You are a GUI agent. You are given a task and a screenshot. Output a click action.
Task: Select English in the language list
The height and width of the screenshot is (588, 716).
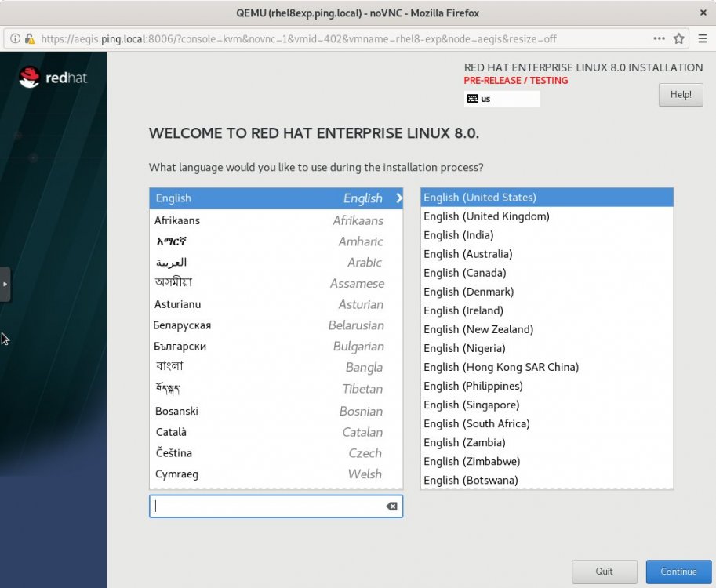(276, 198)
